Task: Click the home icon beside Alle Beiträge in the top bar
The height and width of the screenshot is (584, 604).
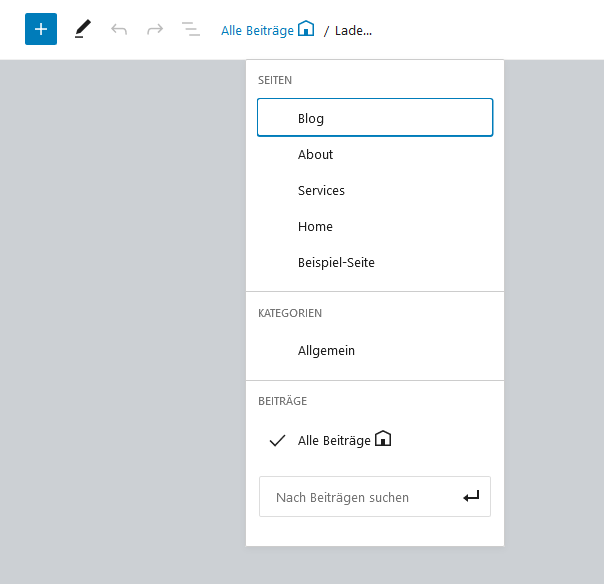Action: 306,29
